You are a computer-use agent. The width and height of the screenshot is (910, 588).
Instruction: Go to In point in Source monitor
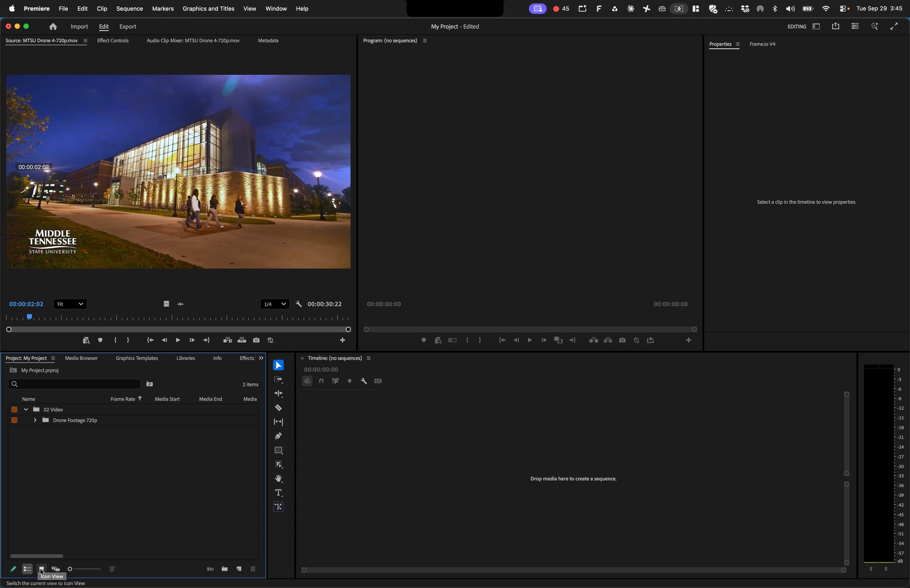coord(150,340)
